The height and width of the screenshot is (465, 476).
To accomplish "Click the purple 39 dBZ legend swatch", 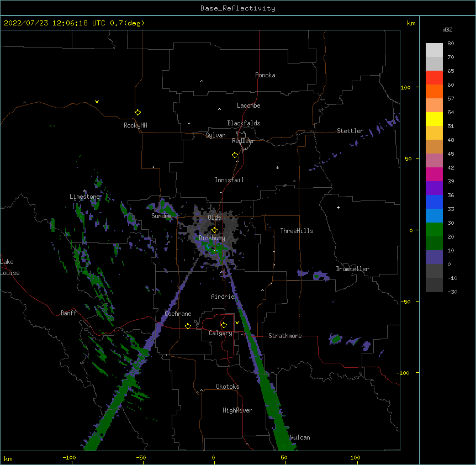I will click(434, 188).
